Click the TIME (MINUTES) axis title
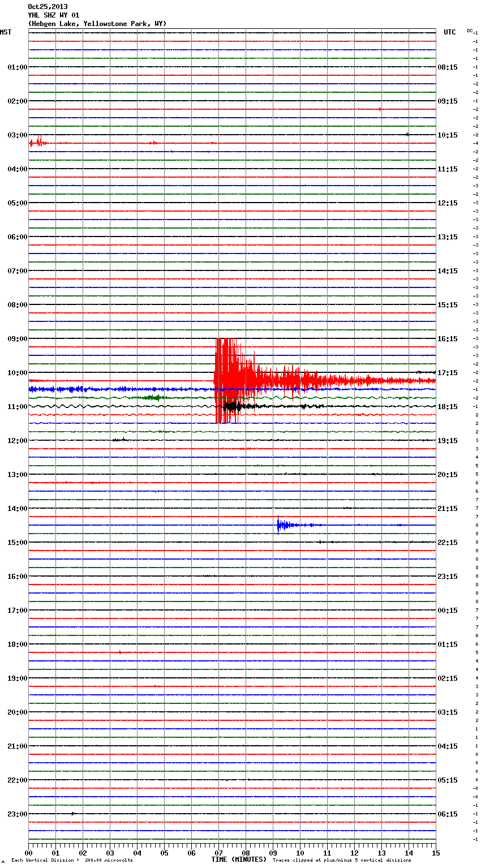The height and width of the screenshot is (868, 481). pos(239,860)
